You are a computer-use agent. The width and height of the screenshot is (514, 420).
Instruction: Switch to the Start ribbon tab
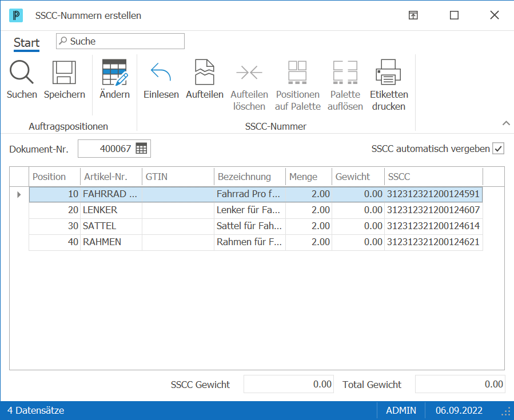[x=26, y=43]
